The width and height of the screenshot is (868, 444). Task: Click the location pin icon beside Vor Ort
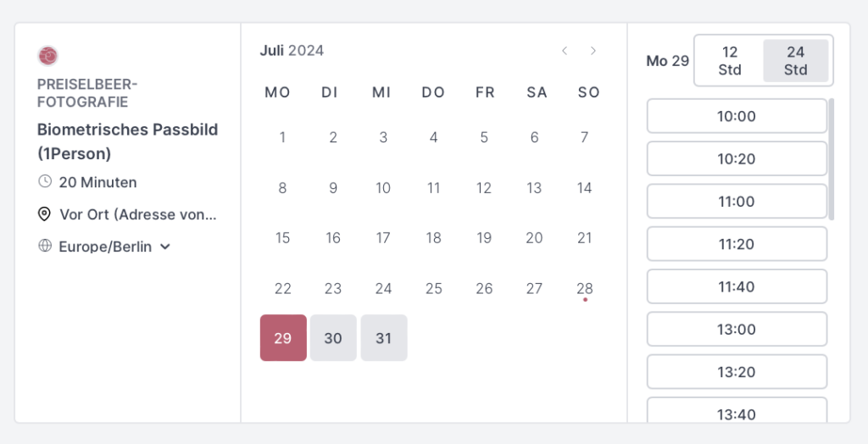point(45,214)
